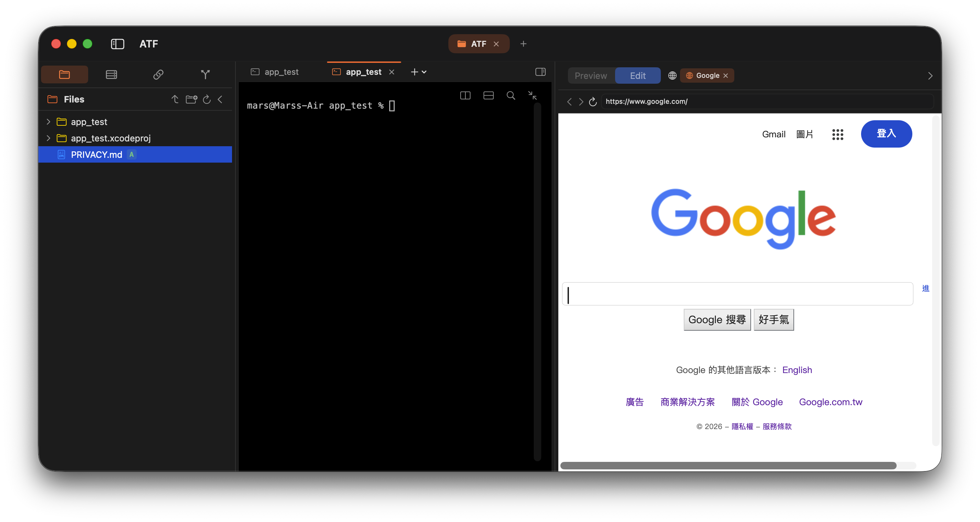Close the Google browser tab

(726, 75)
